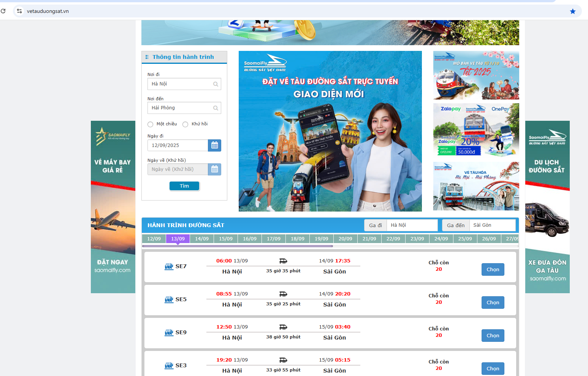Click the search icon in Nơi đến field
Image resolution: width=588 pixels, height=376 pixels.
(216, 108)
